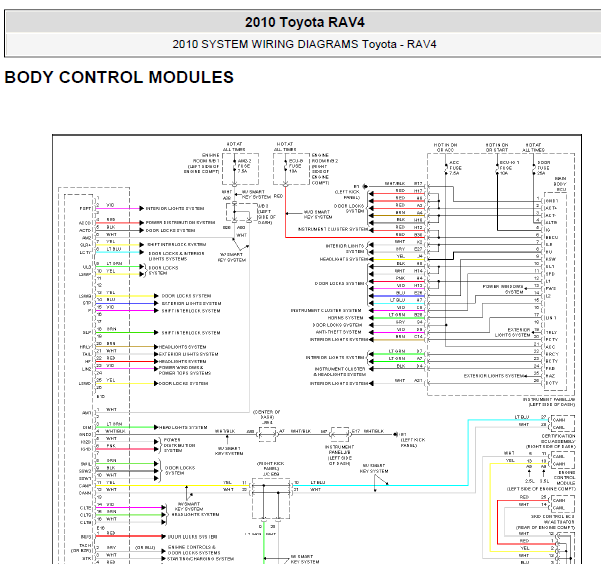
Task: Click the 'INSTRUMENT PANEL J/B' label below the E17 connector
Action: 339,455
